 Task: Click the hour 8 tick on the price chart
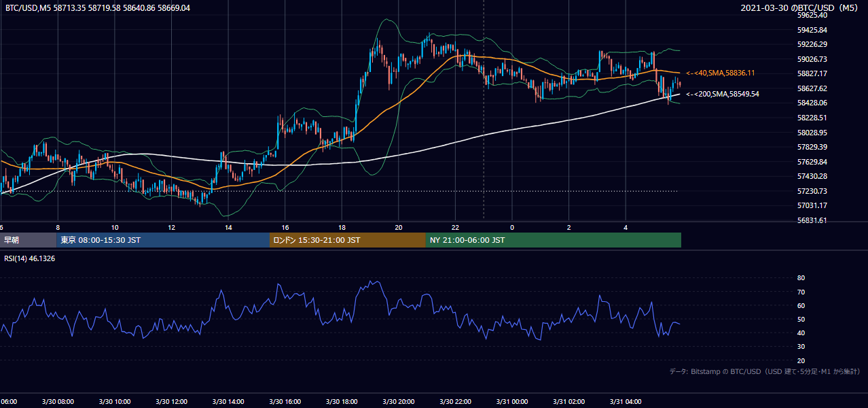click(58, 227)
